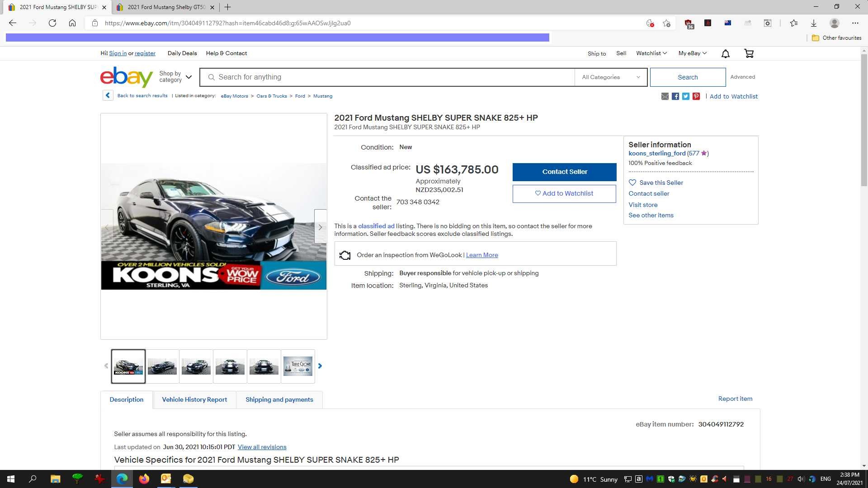Image resolution: width=868 pixels, height=488 pixels.
Task: Click Save this Seller link
Action: tap(656, 183)
